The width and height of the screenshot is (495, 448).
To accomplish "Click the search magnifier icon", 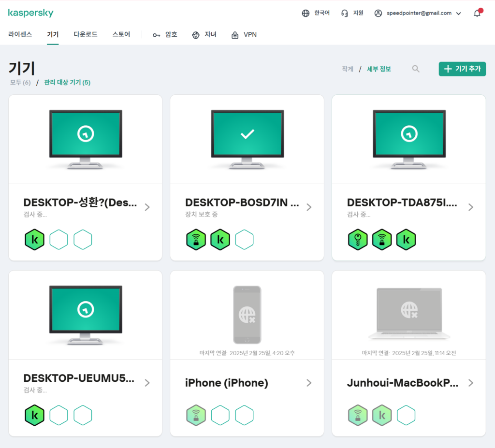I will (x=416, y=69).
